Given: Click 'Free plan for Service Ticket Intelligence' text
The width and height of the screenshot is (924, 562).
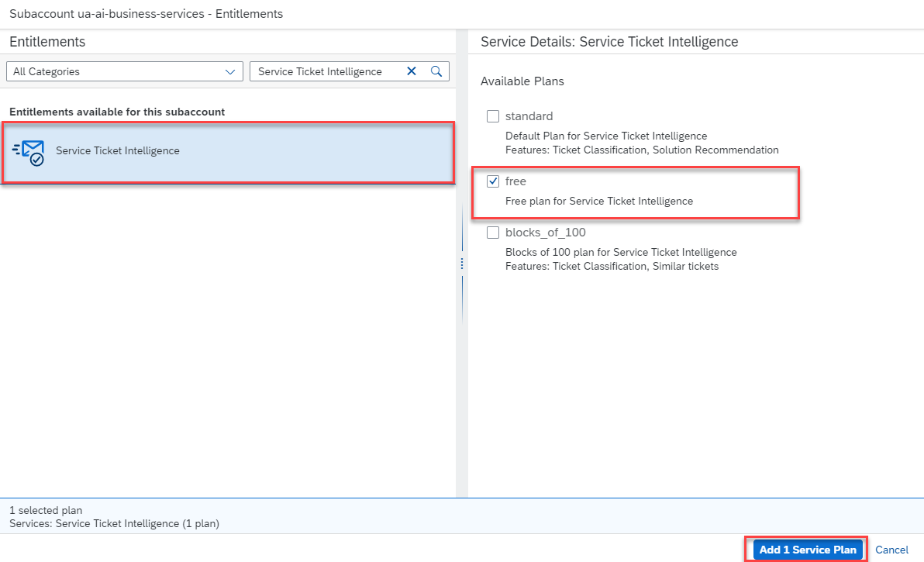Looking at the screenshot, I should click(598, 202).
